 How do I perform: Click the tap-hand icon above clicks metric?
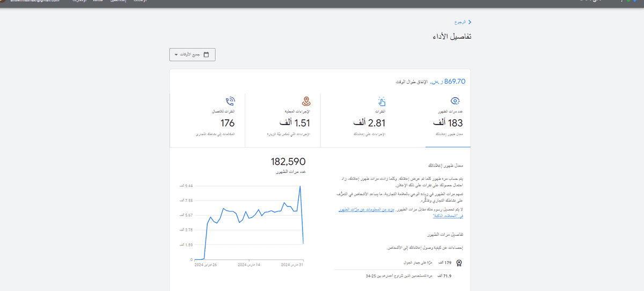point(382,101)
